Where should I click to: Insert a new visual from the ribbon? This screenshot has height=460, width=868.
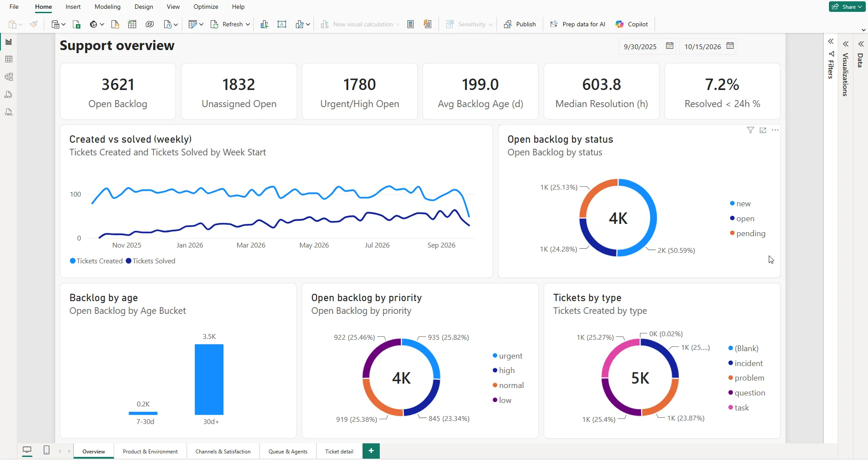(x=264, y=25)
